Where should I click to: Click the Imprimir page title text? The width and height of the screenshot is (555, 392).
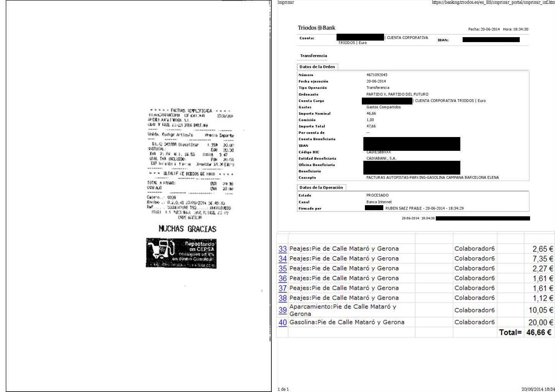pyautogui.click(x=286, y=2)
